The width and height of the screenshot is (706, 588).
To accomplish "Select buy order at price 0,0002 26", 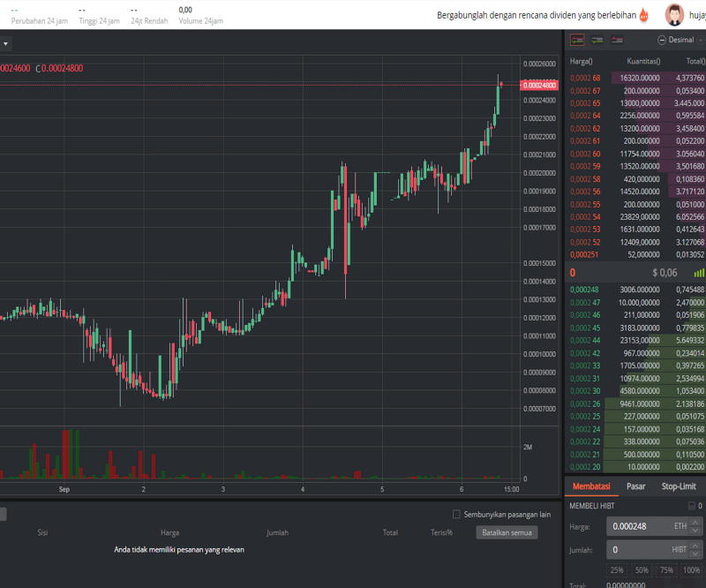I will coord(635,403).
